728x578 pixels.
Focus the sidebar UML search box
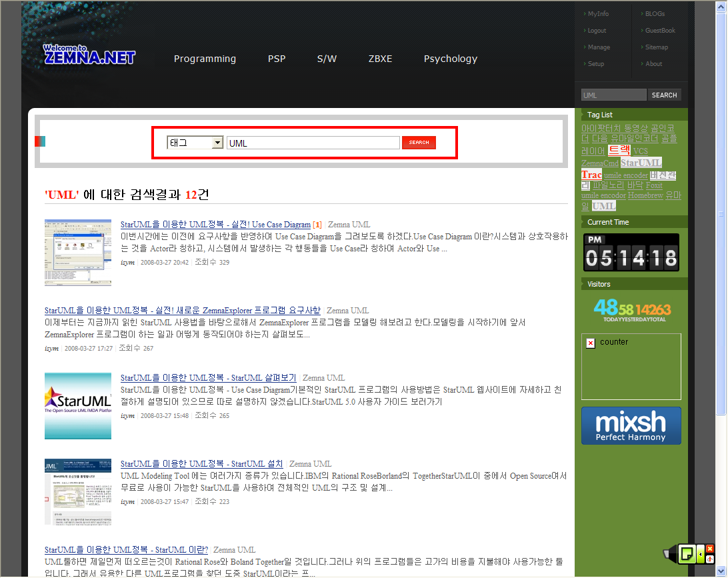614,95
